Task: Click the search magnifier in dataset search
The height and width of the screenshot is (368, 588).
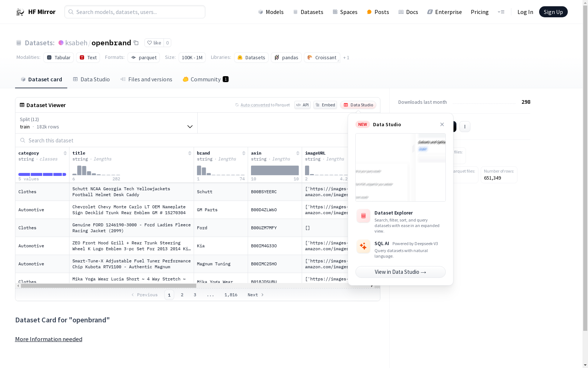Action: (23, 140)
